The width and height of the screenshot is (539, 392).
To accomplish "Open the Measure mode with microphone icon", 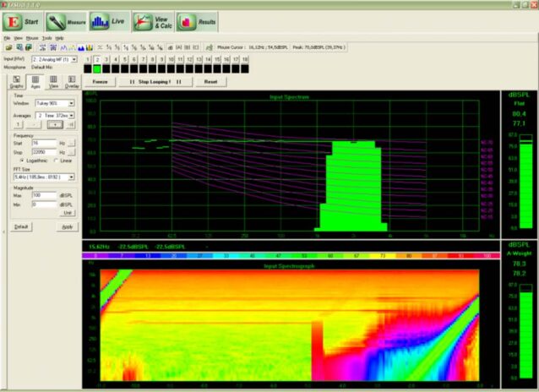I will (66, 22).
